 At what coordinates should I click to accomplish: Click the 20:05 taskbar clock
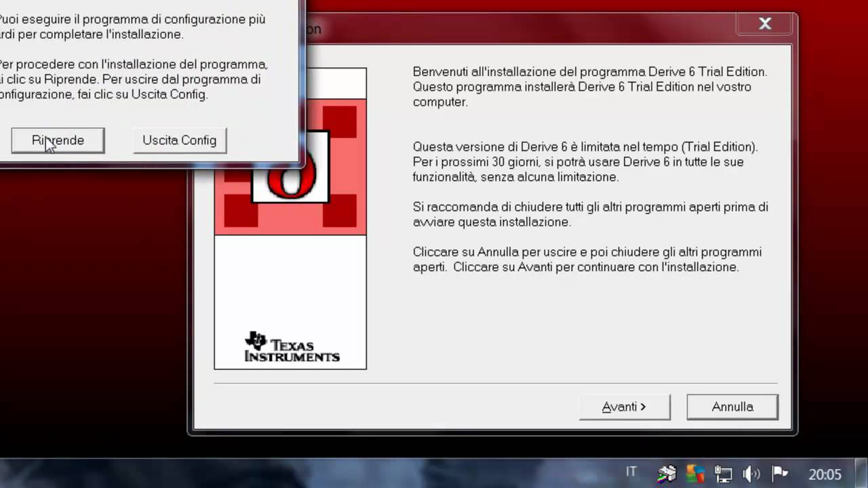coord(825,474)
